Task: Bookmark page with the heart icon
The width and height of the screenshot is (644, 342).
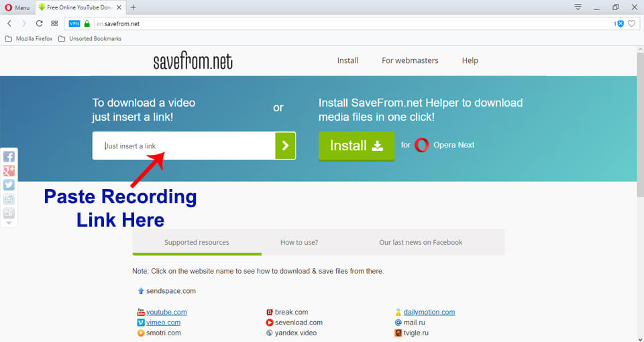Action: click(x=632, y=24)
